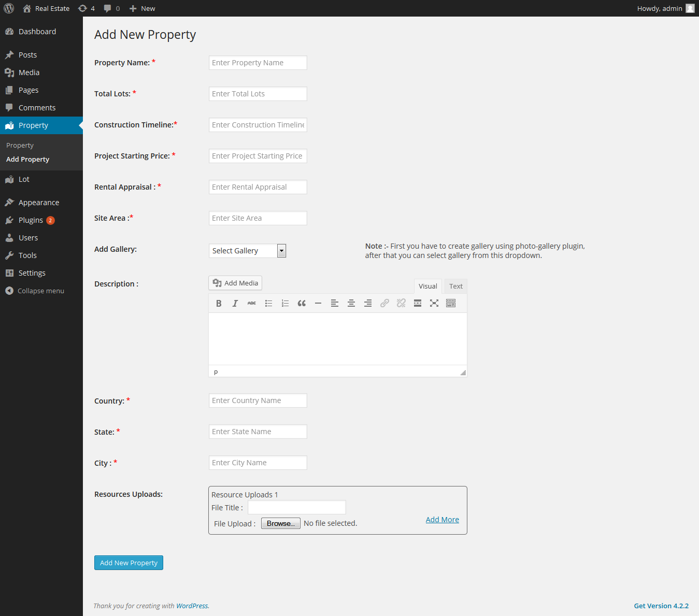Align text center in editor

(351, 304)
